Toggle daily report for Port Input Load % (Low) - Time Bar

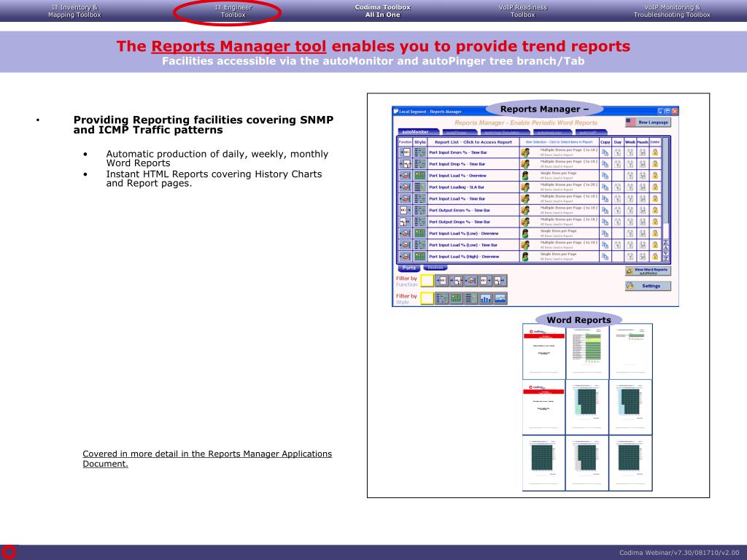[617, 245]
